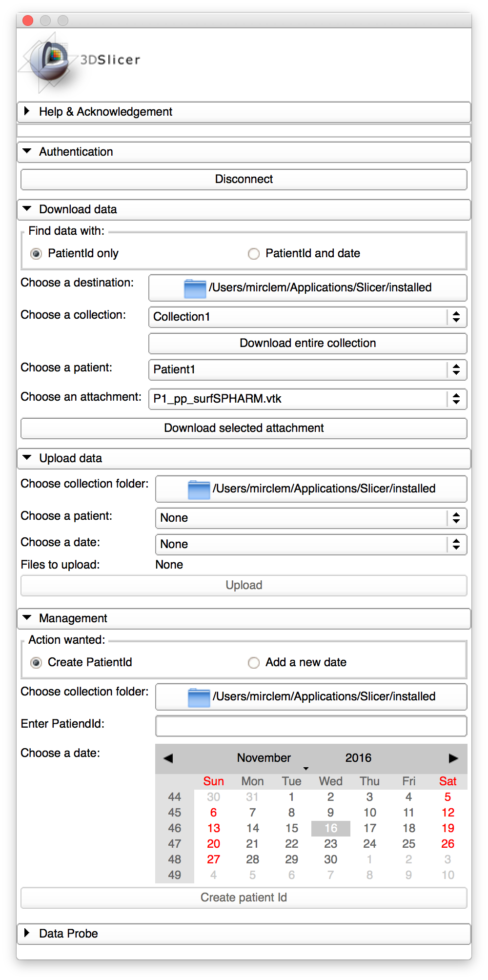Open the November month selector menu

tap(264, 758)
